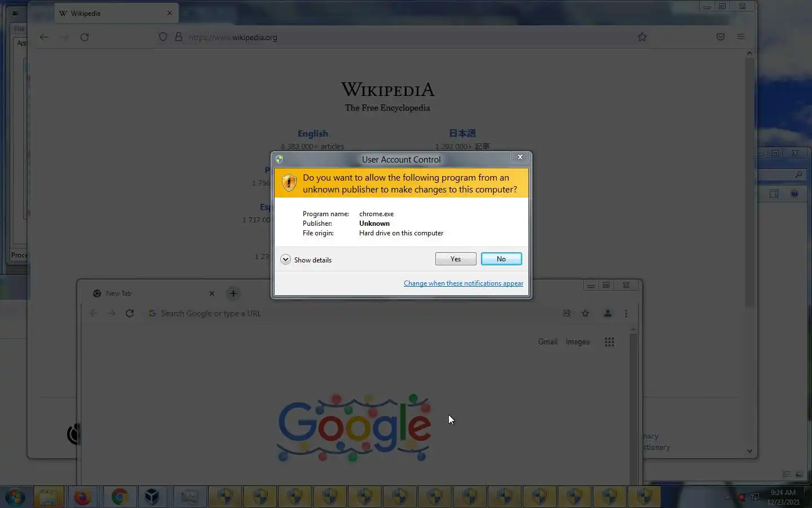Reload the page in Chrome
The image size is (812, 508).
coord(130,313)
